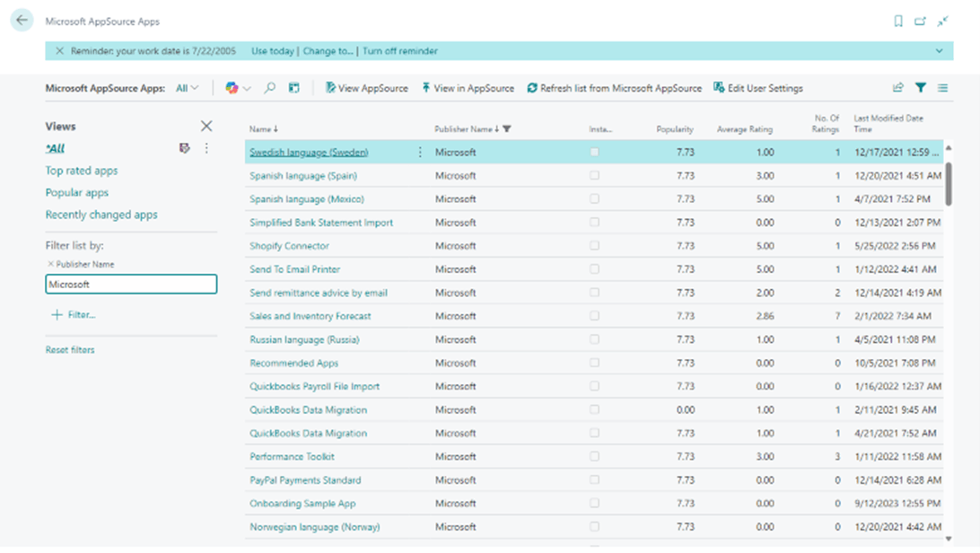
Task: Remove the Publisher Name filter
Action: [x=50, y=264]
